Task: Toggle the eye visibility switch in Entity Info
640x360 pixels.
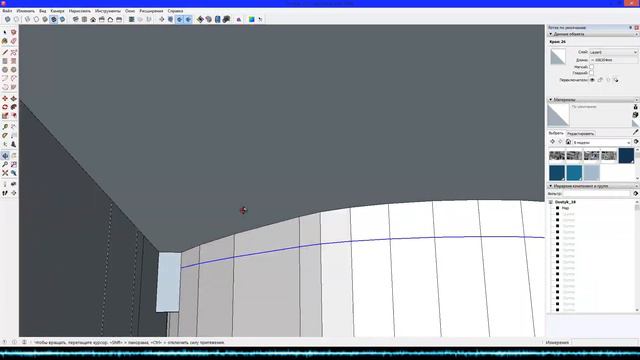Action: 592,80
